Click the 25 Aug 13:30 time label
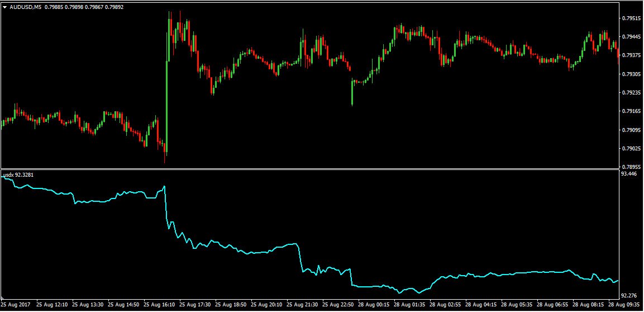This screenshot has height=312, width=644. pyautogui.click(x=88, y=305)
